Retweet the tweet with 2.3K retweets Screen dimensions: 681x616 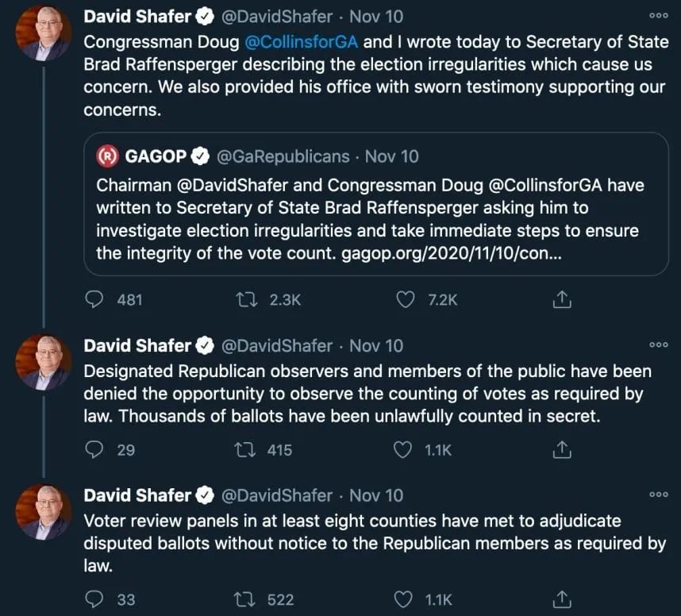click(247, 299)
